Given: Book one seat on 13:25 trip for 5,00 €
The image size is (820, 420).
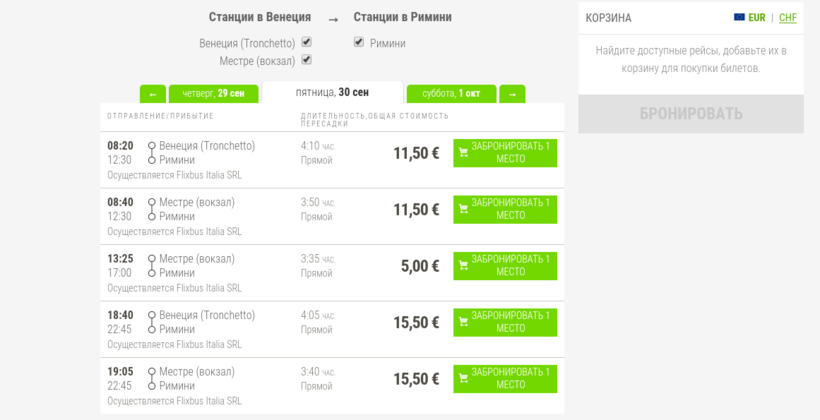Looking at the screenshot, I should click(x=505, y=266).
